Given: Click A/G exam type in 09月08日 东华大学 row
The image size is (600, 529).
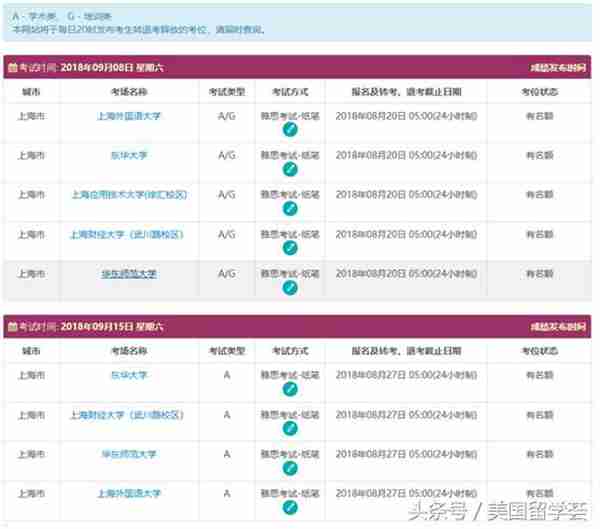Looking at the screenshot, I should [227, 155].
